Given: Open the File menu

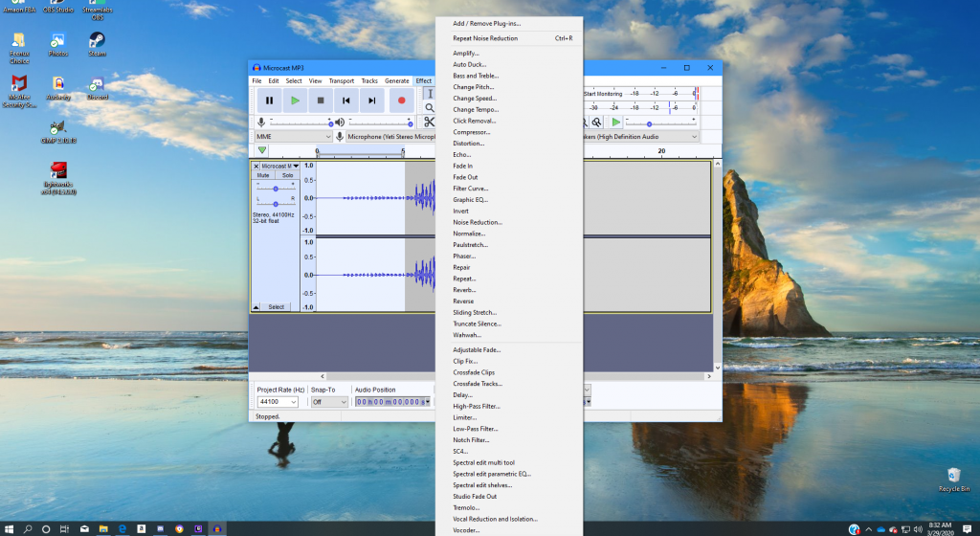Looking at the screenshot, I should click(256, 81).
